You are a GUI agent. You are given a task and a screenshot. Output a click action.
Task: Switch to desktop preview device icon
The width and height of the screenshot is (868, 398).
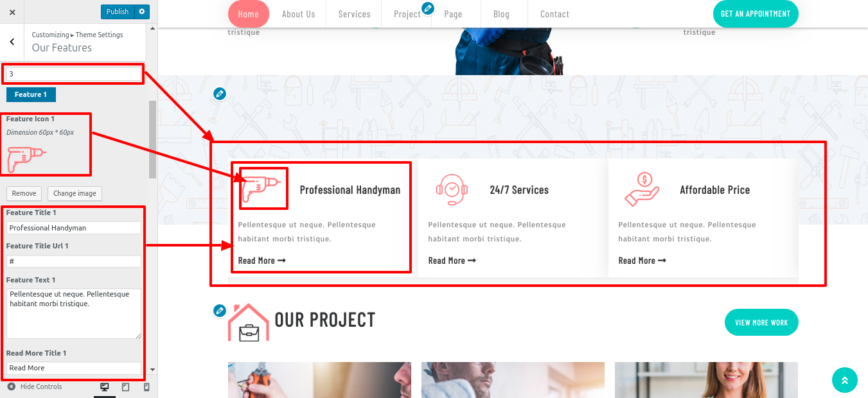pyautogui.click(x=105, y=387)
